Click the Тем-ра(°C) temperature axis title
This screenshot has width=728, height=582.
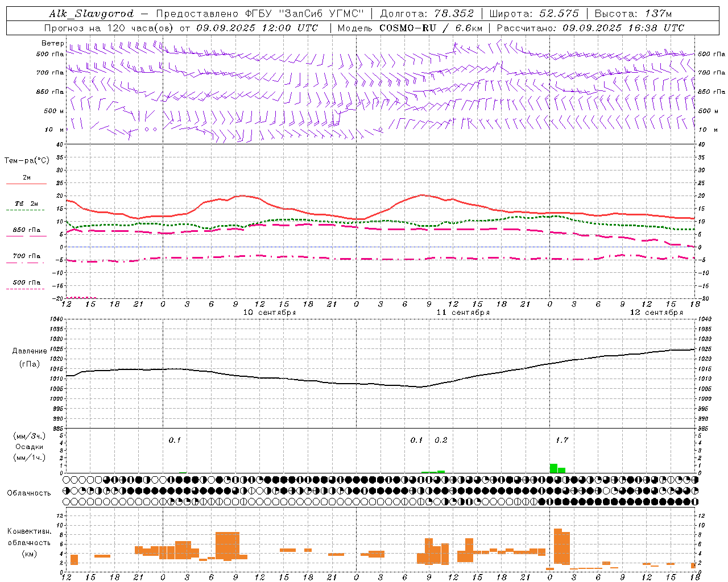27,161
